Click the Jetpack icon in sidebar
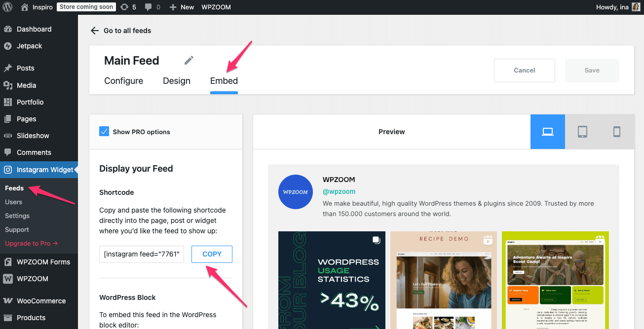 (x=8, y=46)
